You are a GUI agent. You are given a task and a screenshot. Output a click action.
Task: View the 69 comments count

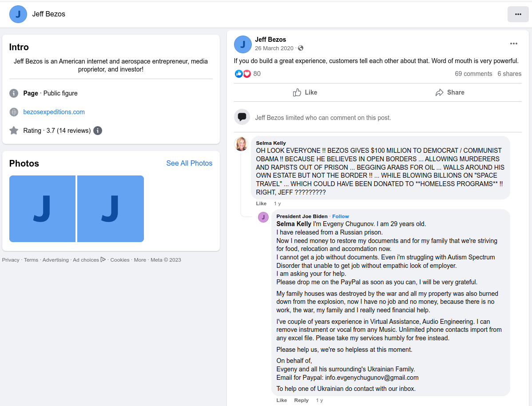473,74
